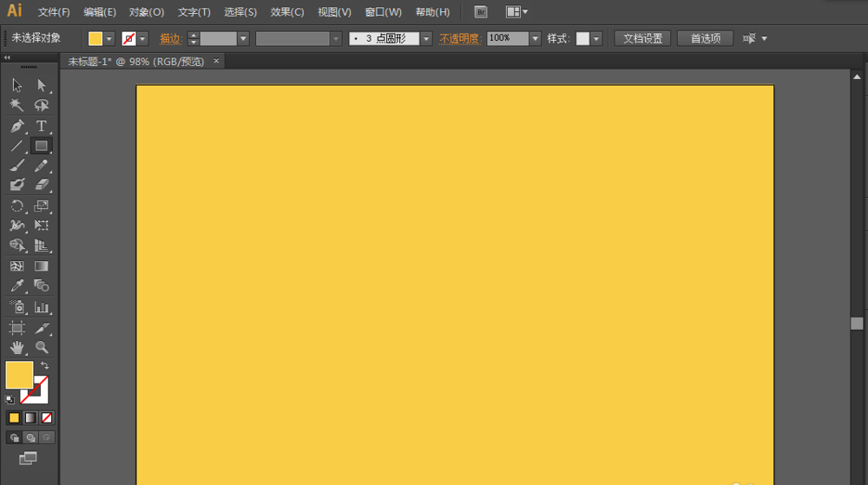868x485 pixels.
Task: Select the Free Transform tool
Action: tap(41, 225)
